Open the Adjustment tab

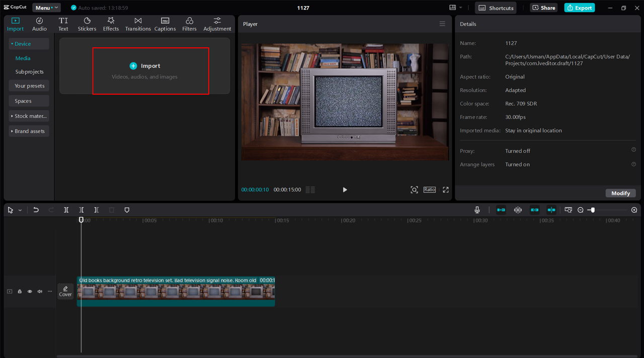[x=217, y=24]
